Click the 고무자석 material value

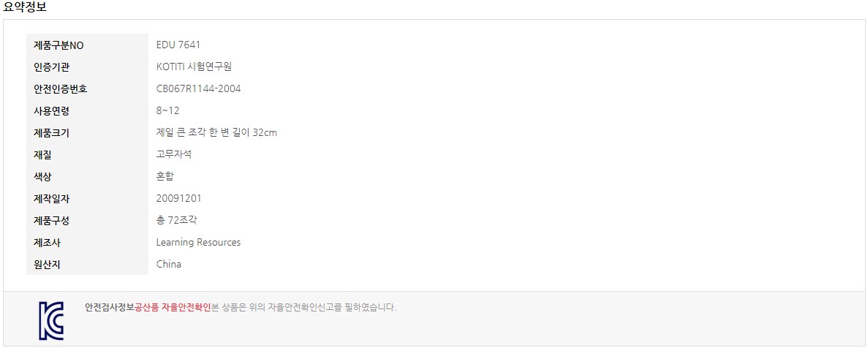pos(174,154)
